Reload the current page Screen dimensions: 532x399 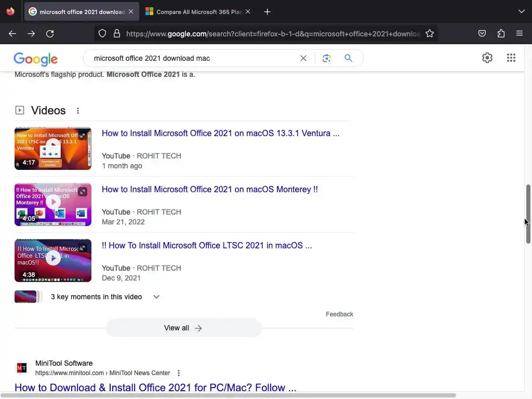click(x=50, y=34)
